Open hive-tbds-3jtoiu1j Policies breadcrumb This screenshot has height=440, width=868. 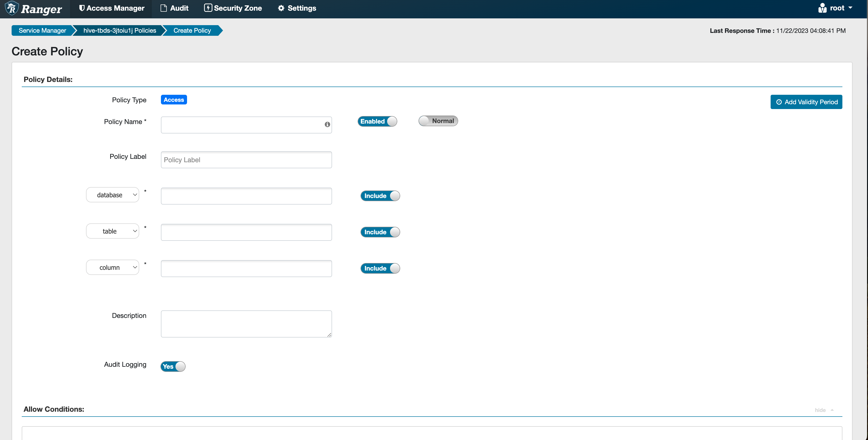tap(120, 30)
